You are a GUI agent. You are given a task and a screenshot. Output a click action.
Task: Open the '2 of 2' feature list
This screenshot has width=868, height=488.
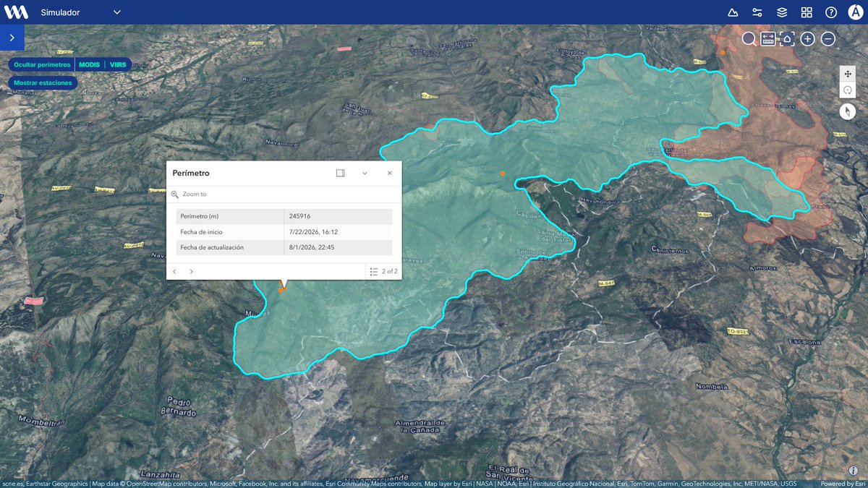tap(383, 271)
